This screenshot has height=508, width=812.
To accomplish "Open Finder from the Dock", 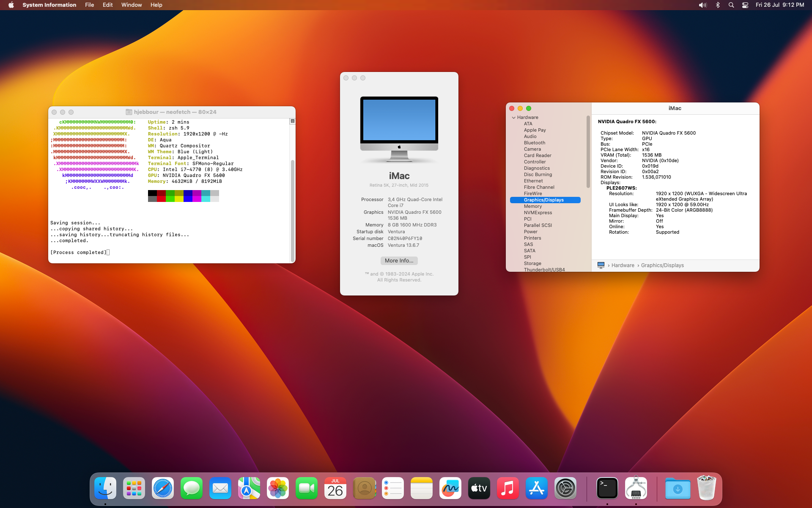I will [x=105, y=488].
